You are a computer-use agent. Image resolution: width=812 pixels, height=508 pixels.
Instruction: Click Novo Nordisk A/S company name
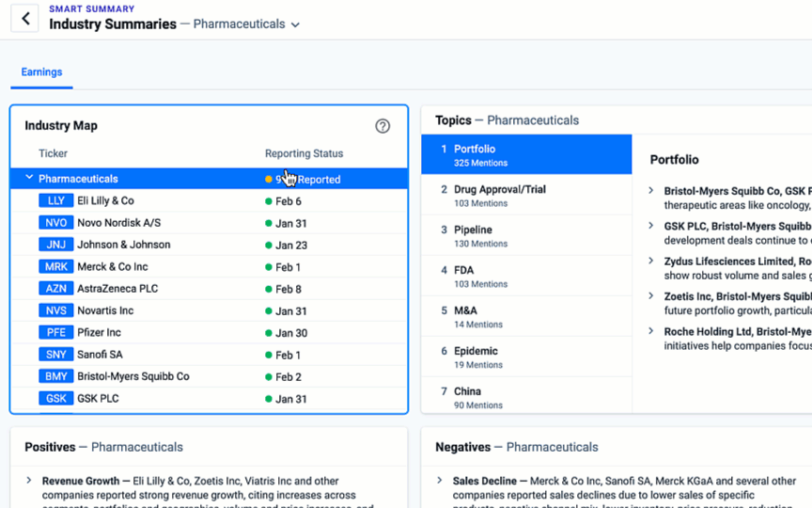click(119, 223)
